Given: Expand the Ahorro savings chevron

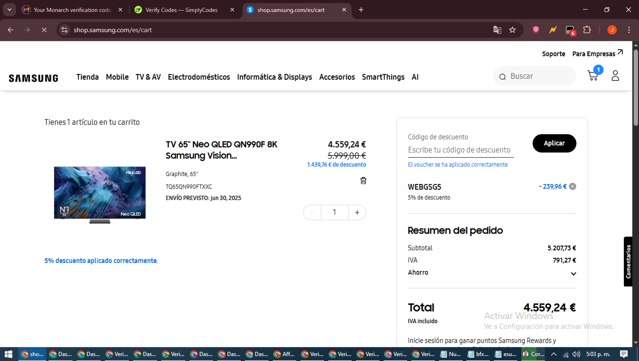Looking at the screenshot, I should coord(573,274).
